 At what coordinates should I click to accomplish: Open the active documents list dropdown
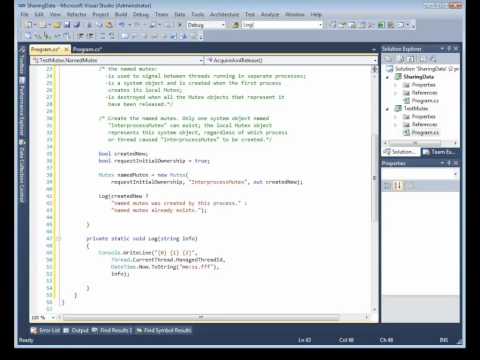(374, 49)
